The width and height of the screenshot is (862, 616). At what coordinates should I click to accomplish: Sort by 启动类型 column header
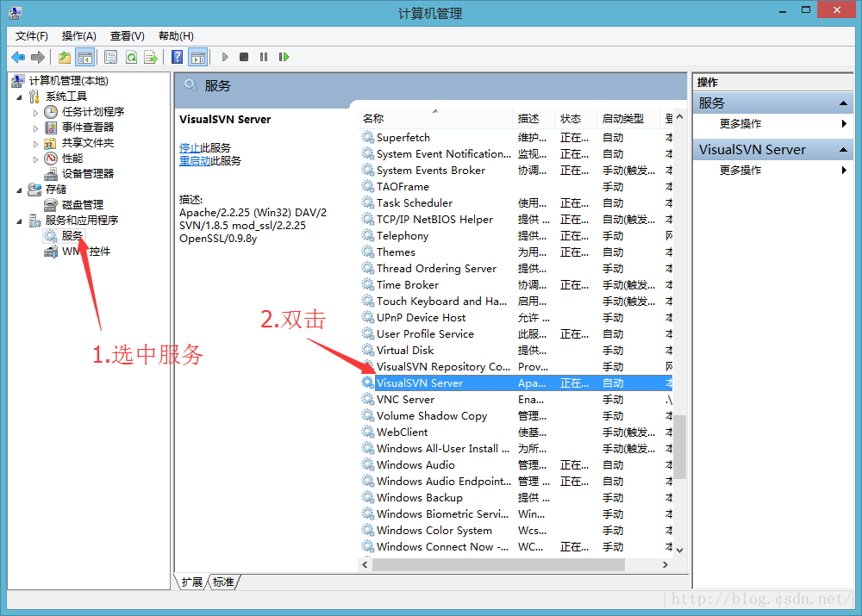[628, 119]
